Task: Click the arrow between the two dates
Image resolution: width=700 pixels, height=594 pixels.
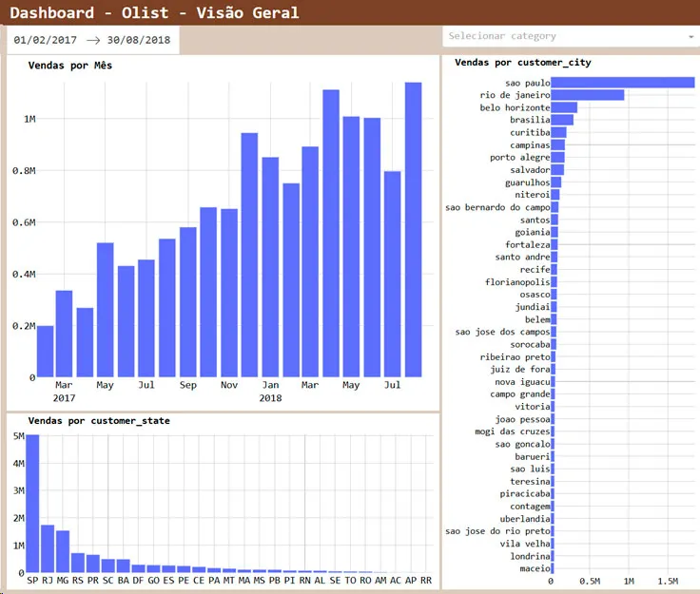Action: 93,40
